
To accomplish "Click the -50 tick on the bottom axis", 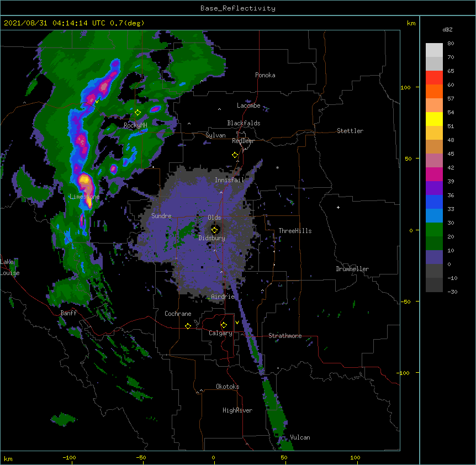I will 141,457.
